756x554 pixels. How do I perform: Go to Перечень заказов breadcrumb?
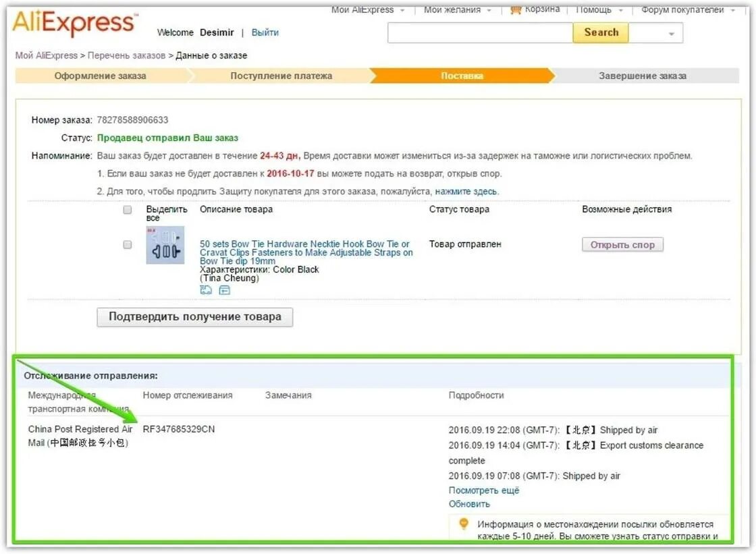(x=126, y=55)
